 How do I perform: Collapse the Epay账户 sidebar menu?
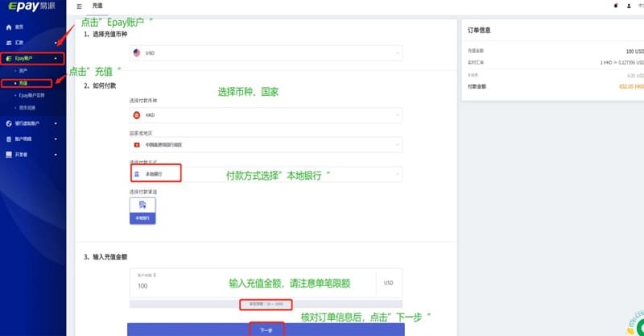tap(32, 58)
